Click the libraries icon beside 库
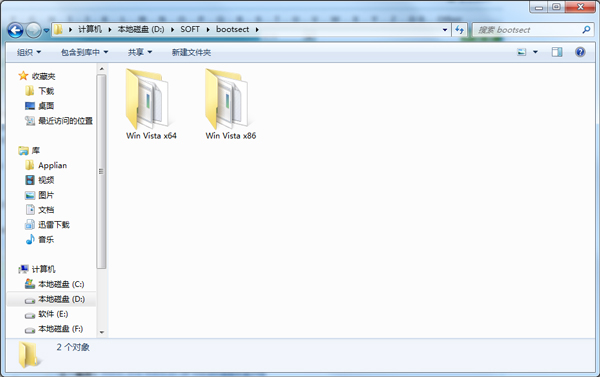The width and height of the screenshot is (600, 377). pyautogui.click(x=23, y=150)
